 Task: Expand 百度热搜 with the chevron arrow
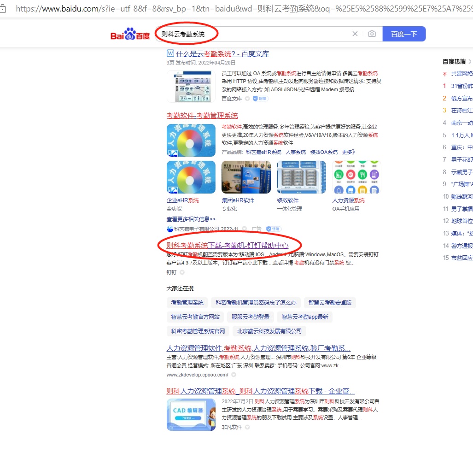[x=470, y=62]
